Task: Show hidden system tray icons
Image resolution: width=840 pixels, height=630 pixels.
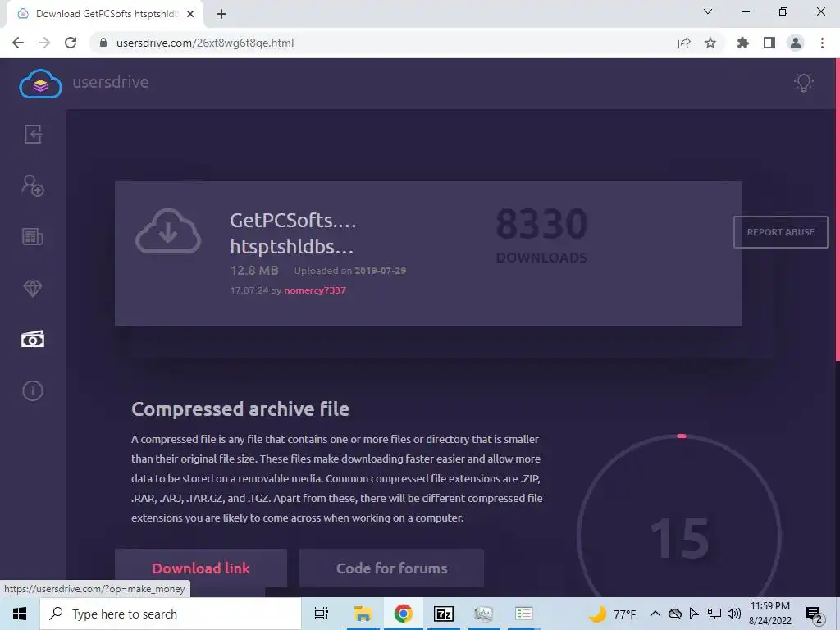Action: pyautogui.click(x=655, y=614)
